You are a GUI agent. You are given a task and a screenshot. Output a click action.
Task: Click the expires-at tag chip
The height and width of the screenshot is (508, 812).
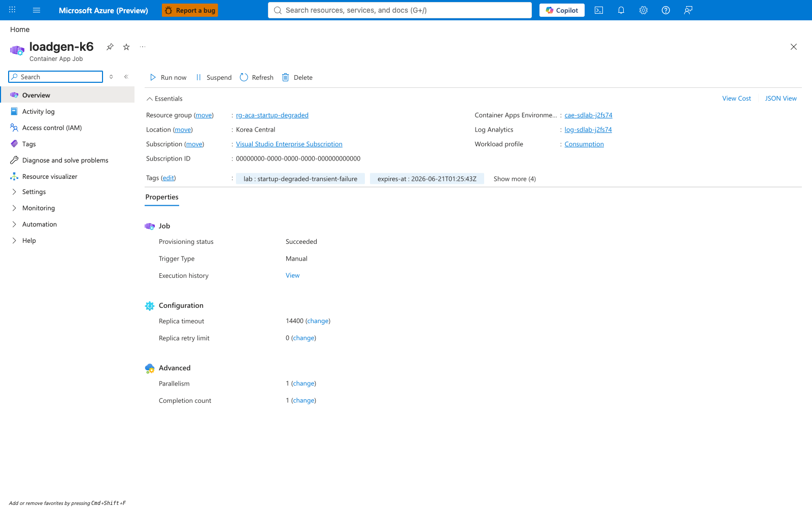[427, 179]
